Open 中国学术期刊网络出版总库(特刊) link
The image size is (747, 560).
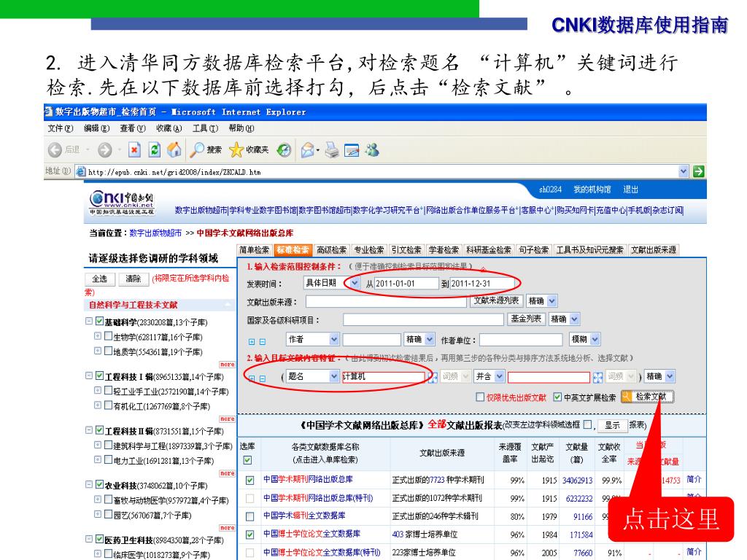[318, 498]
